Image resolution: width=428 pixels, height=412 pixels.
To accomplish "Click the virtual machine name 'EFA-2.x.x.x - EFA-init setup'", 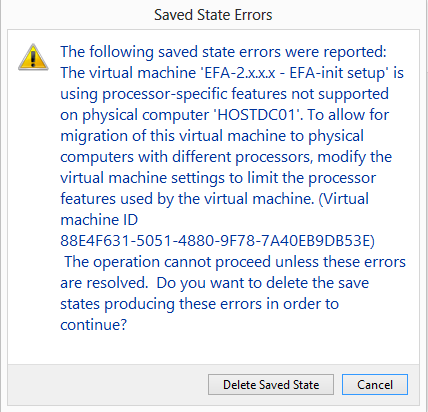I will 292,73.
